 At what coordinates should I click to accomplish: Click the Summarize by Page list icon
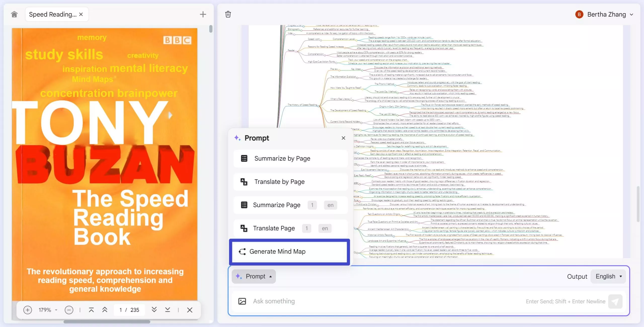[x=244, y=158]
